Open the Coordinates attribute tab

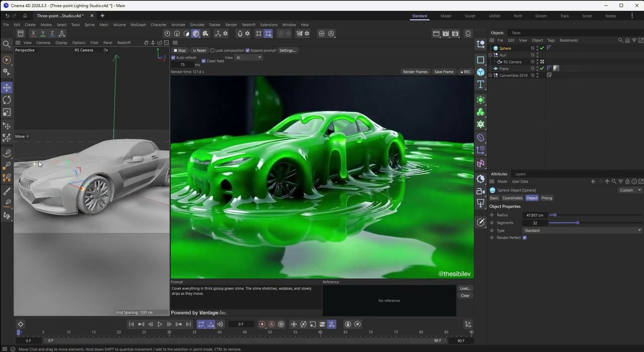512,198
